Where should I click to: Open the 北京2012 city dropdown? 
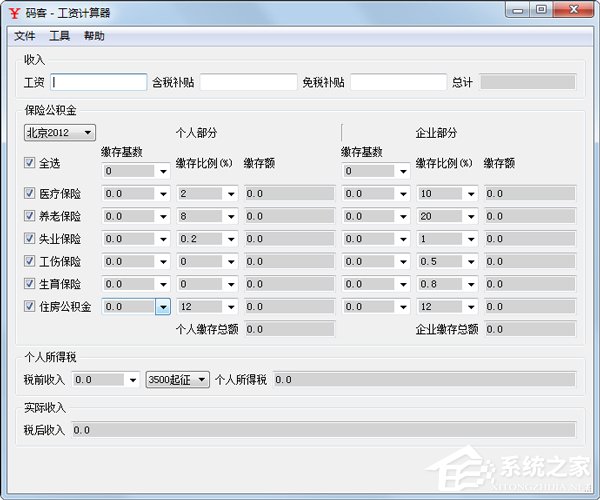(60, 133)
